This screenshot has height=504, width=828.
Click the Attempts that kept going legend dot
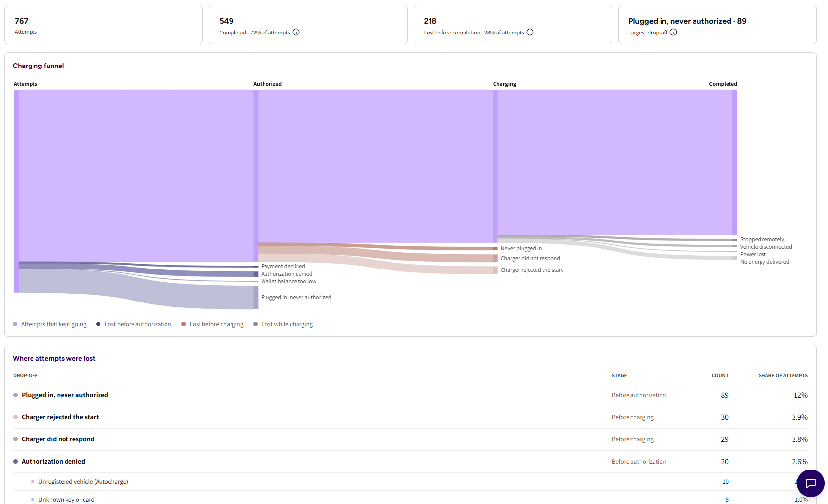(x=15, y=324)
